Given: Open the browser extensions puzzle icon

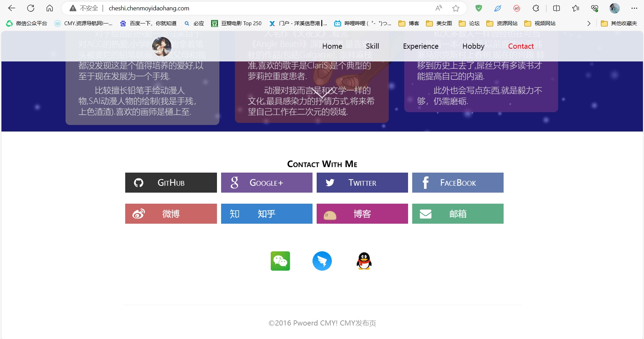Looking at the screenshot, I should tap(536, 8).
